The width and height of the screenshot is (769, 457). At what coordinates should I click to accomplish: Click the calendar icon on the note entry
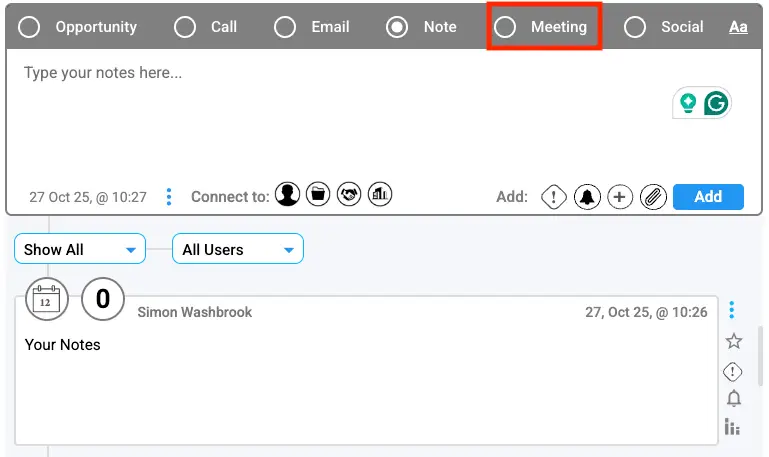pos(46,299)
